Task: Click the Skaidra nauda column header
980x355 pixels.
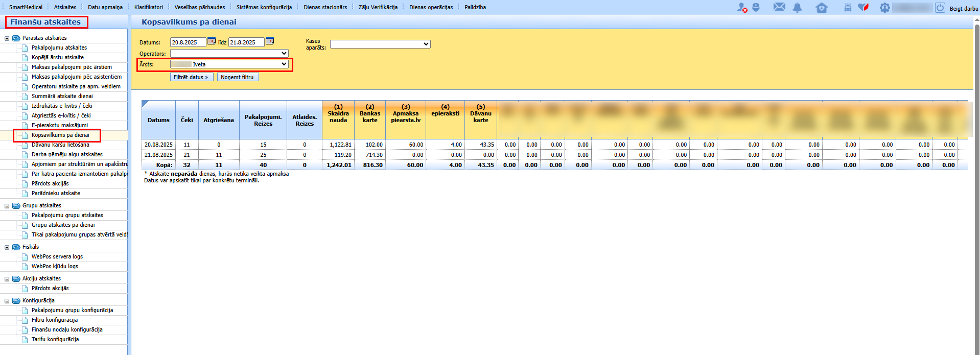Action: tap(338, 120)
